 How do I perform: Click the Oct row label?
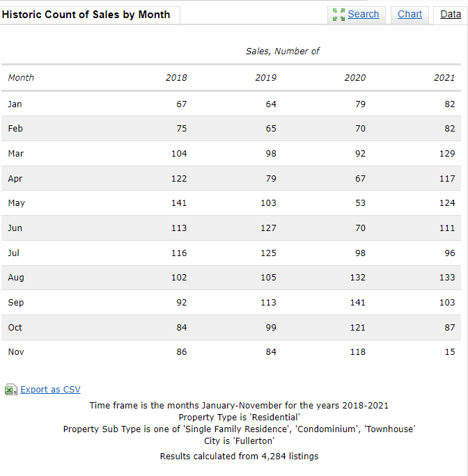[x=15, y=327]
